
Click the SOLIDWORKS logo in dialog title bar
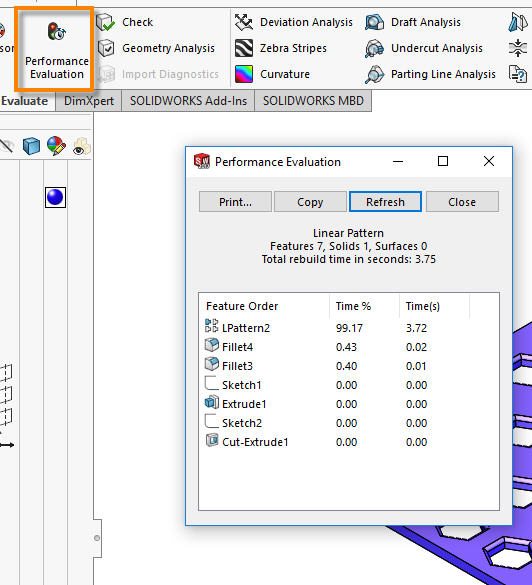[202, 161]
